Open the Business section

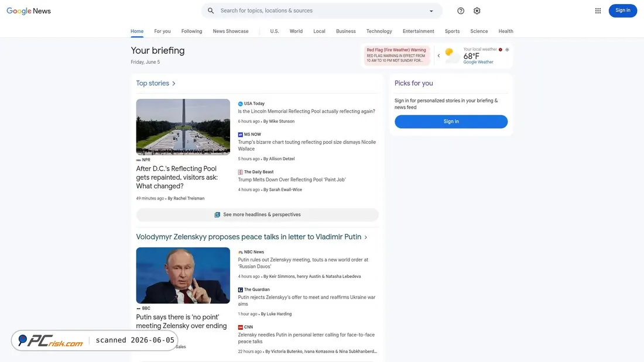coord(346,31)
